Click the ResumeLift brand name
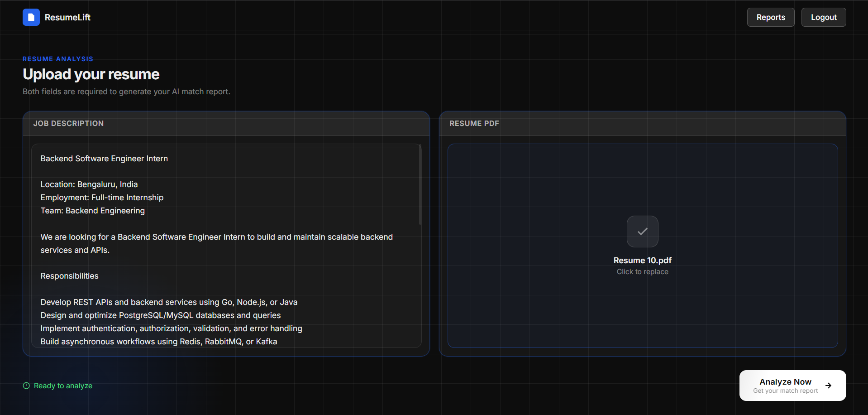 coord(67,17)
